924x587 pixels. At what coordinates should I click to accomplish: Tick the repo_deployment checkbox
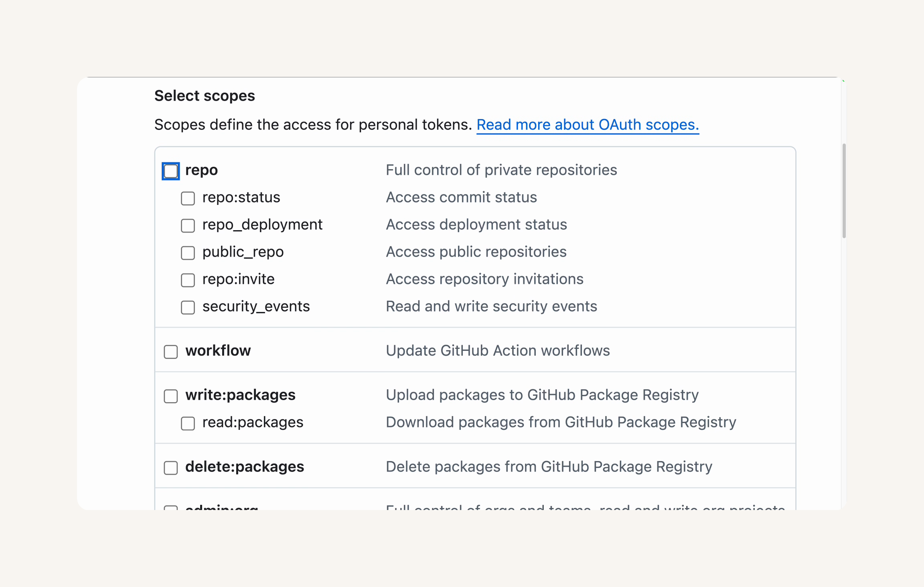pyautogui.click(x=188, y=226)
